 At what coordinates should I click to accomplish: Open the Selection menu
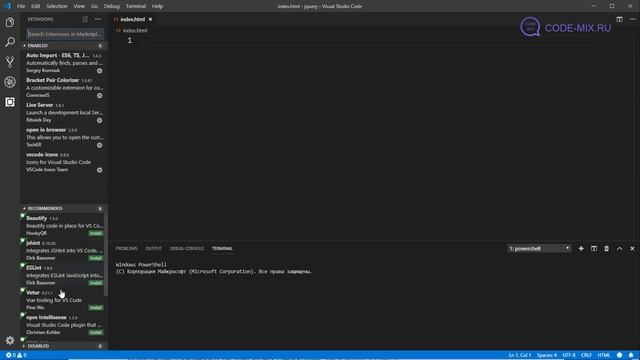[x=57, y=6]
